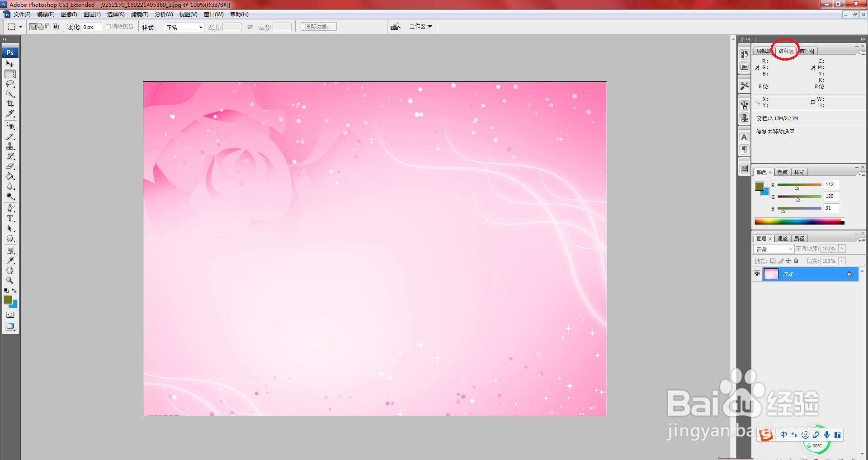Choose Add to Selection mode
This screenshot has height=460, width=868.
pos(41,27)
